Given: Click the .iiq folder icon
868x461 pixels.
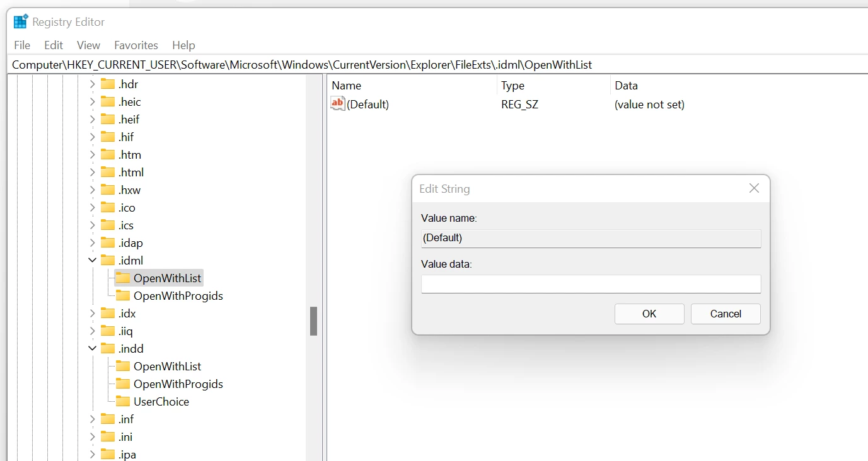Looking at the screenshot, I should tap(108, 331).
